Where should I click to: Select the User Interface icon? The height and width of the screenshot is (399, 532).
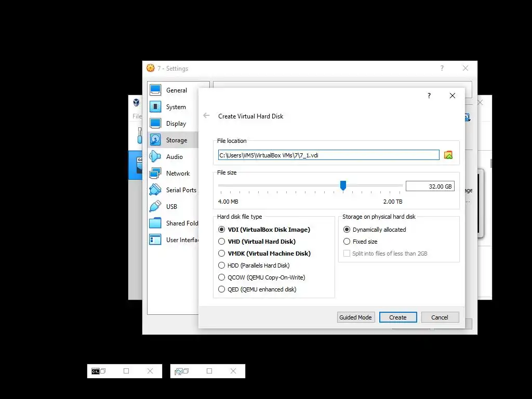click(155, 240)
